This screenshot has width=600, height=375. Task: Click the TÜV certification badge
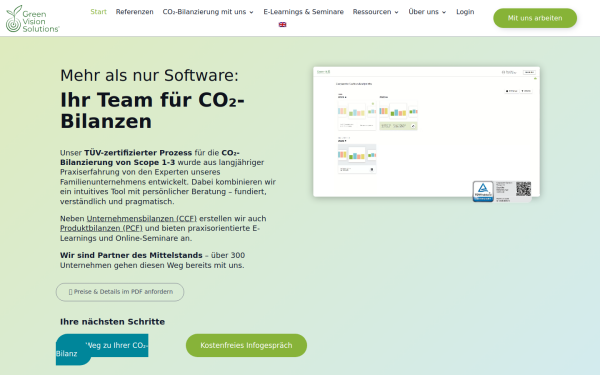(483, 191)
